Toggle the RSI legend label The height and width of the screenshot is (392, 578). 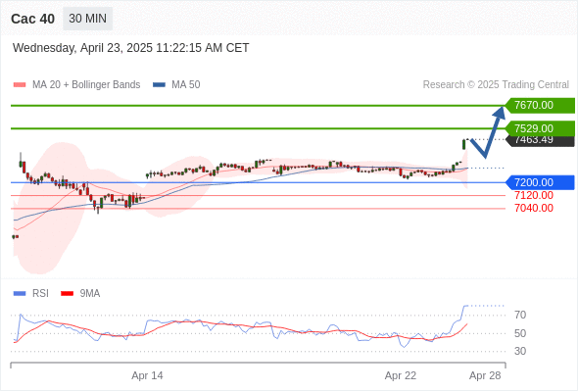coord(40,294)
